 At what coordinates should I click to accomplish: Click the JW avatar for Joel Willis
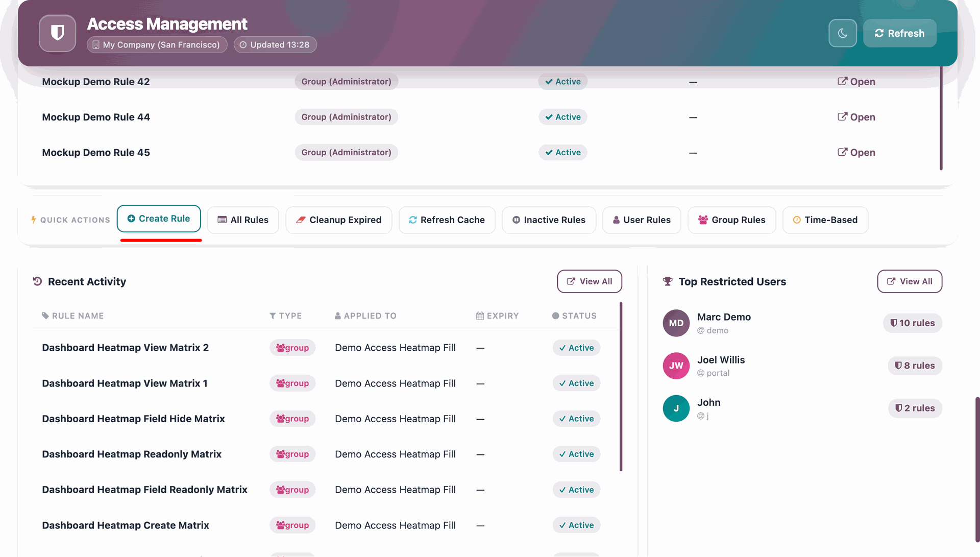(x=676, y=366)
